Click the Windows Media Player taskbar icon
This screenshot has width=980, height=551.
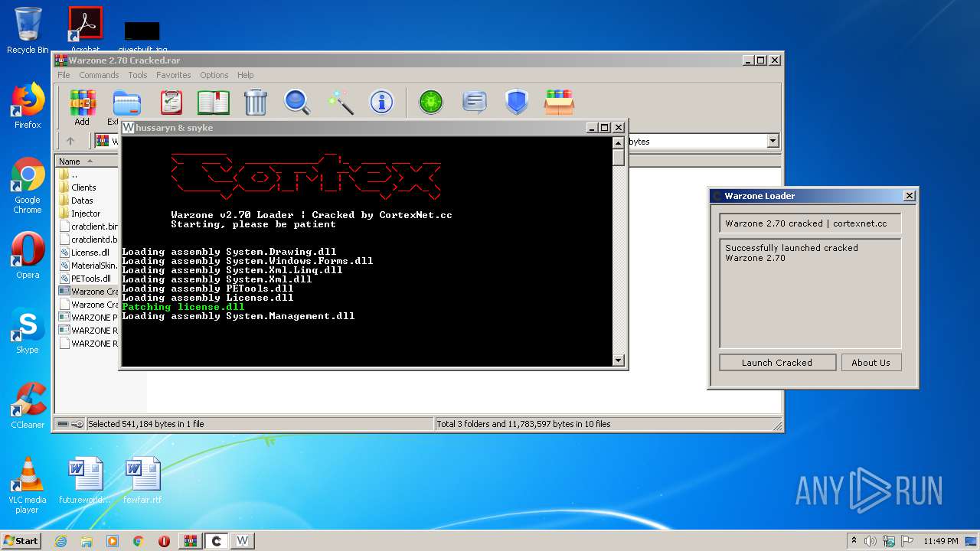[x=113, y=541]
